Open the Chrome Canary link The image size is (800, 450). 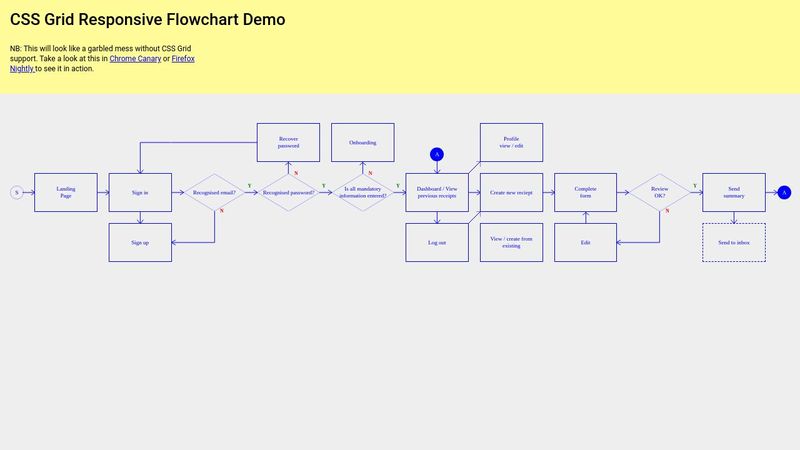[x=135, y=59]
